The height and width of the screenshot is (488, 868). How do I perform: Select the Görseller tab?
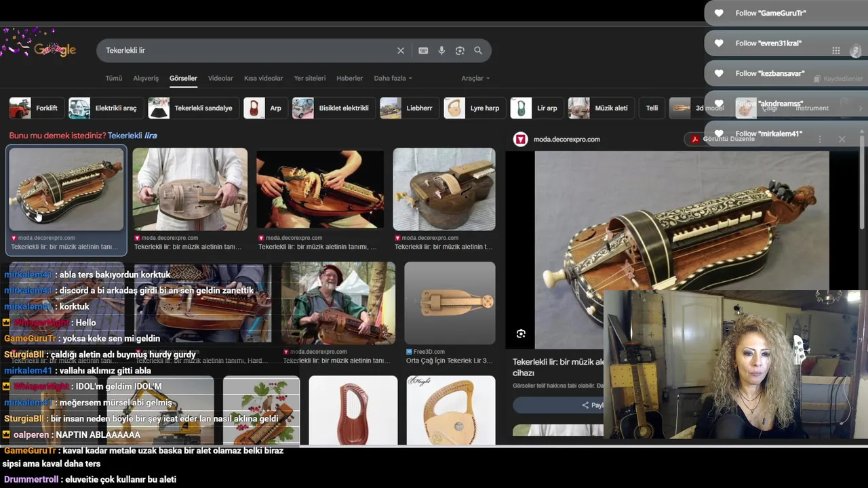tap(183, 78)
